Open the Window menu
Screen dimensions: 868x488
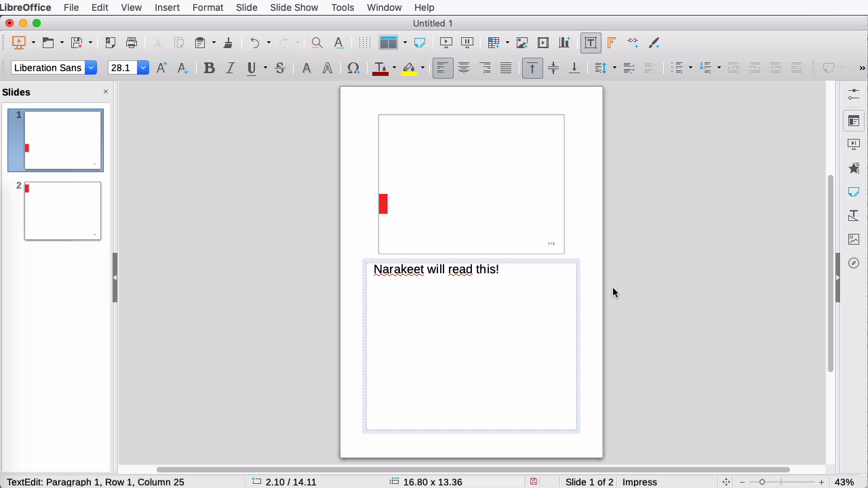pyautogui.click(x=384, y=7)
